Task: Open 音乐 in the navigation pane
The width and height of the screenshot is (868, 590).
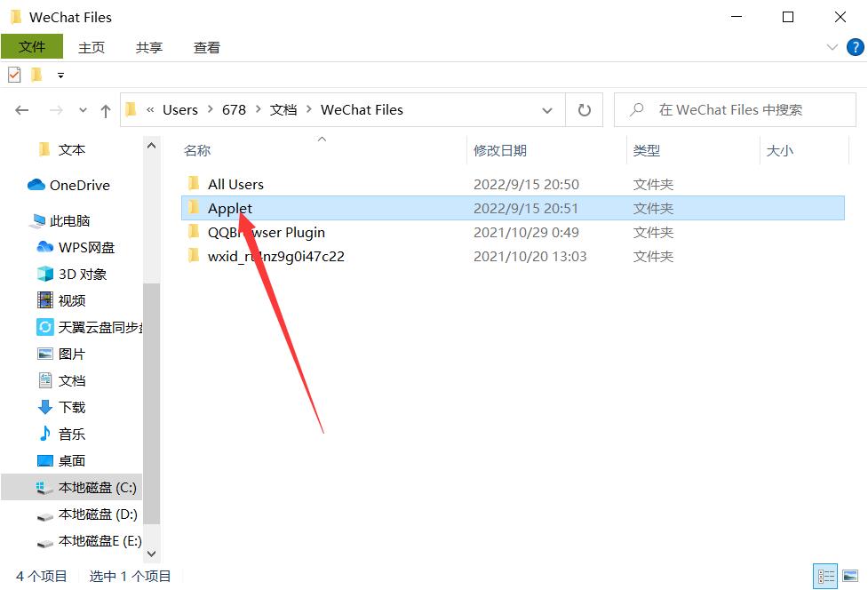Action: click(x=71, y=434)
